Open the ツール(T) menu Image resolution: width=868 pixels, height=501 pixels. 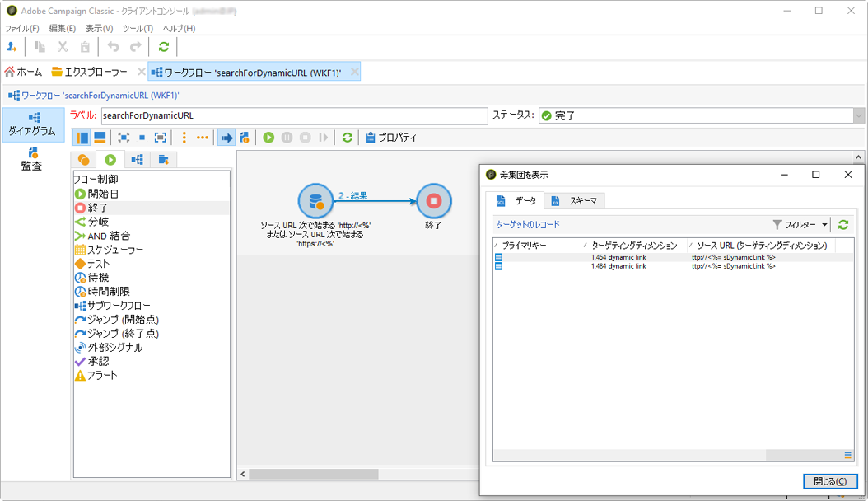138,28
